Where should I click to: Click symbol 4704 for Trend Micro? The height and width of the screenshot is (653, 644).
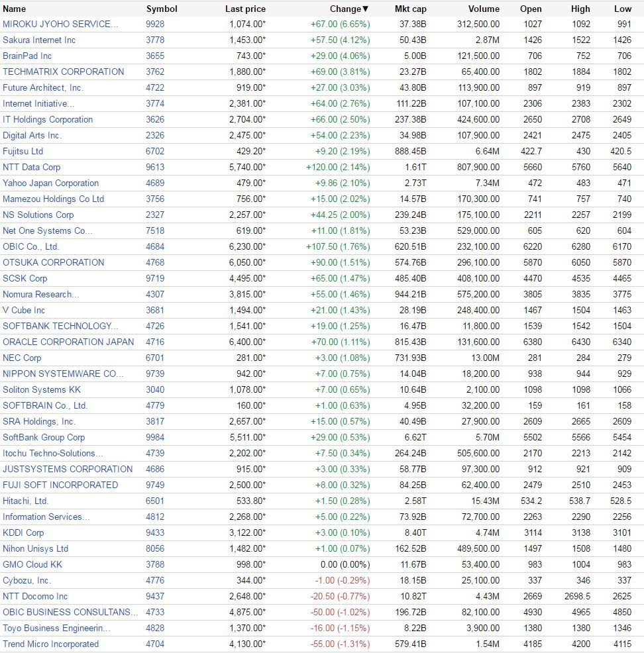pos(155,644)
